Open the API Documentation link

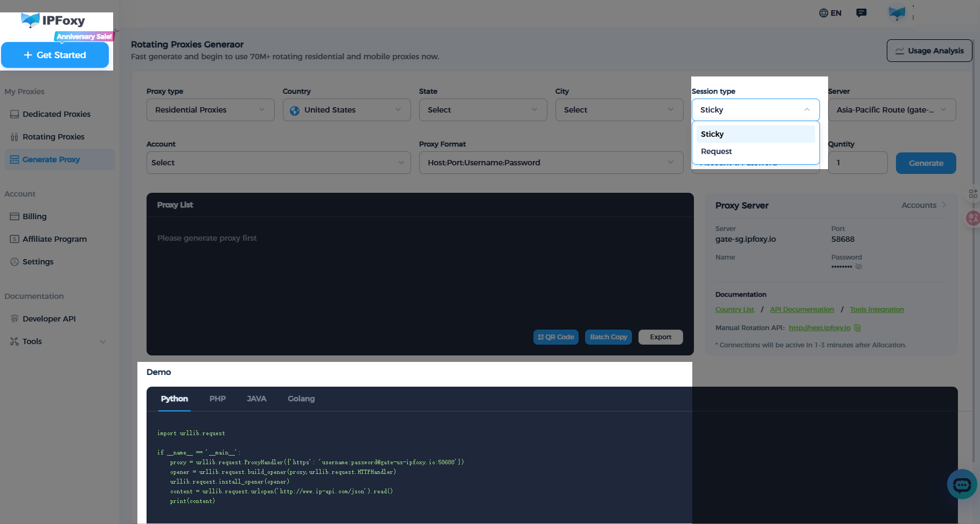[802, 310]
